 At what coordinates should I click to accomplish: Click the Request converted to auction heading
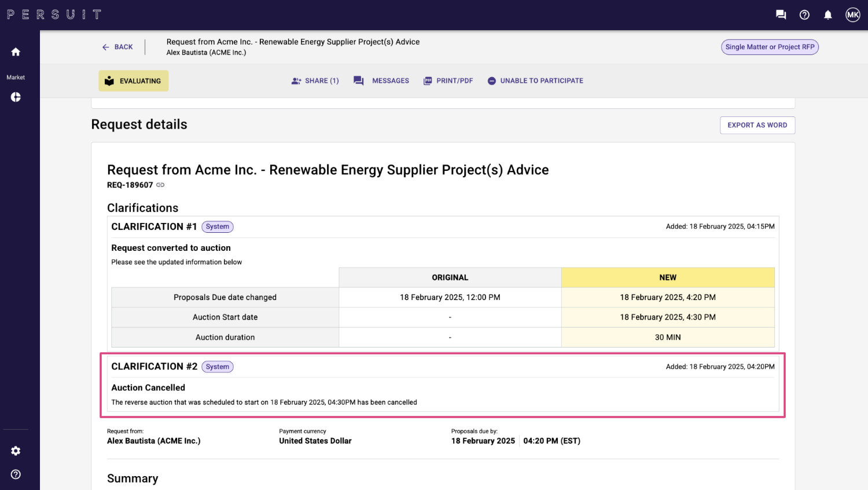tap(171, 248)
